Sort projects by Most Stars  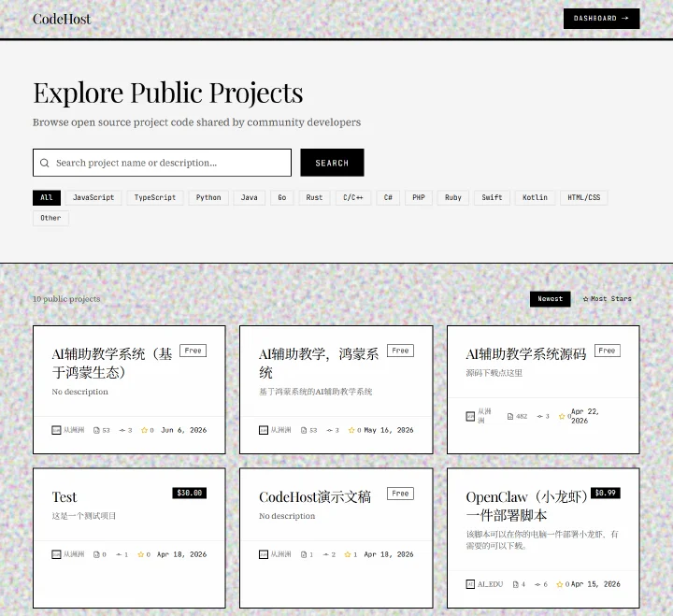[x=607, y=299]
